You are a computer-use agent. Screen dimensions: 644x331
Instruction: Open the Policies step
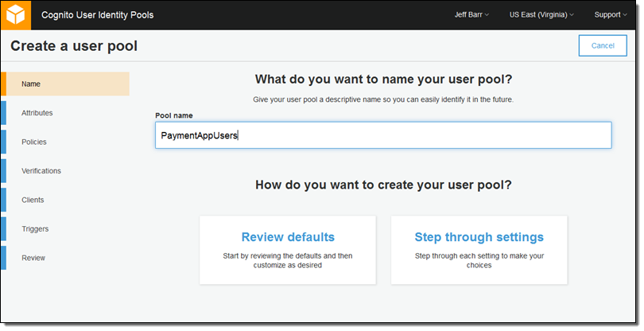34,142
